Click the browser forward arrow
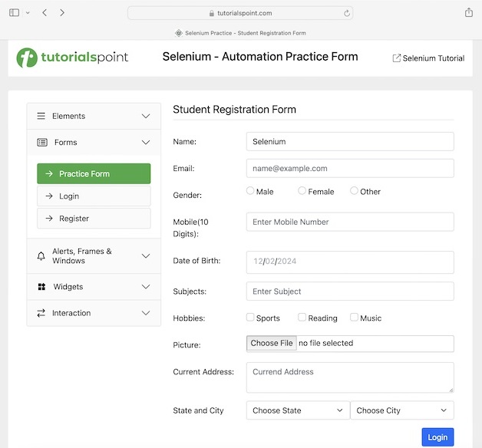Image resolution: width=482 pixels, height=448 pixels. point(62,13)
